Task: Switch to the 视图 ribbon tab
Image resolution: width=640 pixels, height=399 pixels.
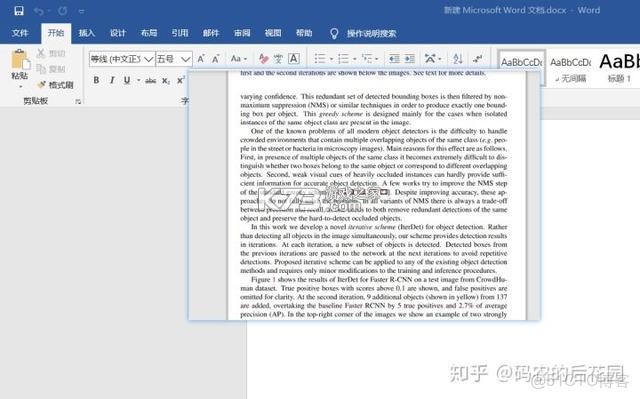Action: point(273,33)
